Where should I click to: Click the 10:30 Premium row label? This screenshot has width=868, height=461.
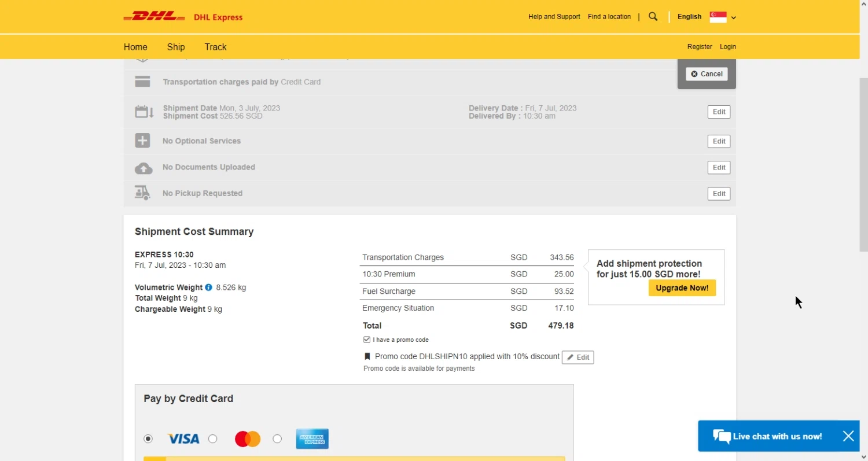pyautogui.click(x=389, y=274)
